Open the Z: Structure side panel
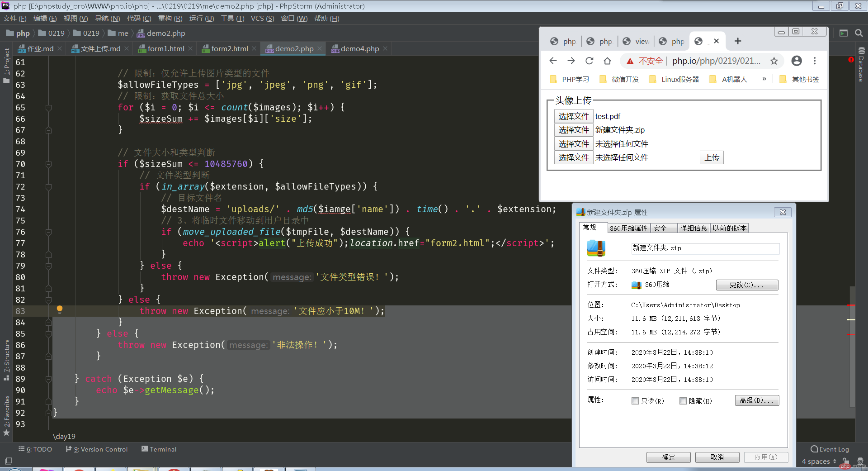The width and height of the screenshot is (868, 471). [x=6, y=360]
